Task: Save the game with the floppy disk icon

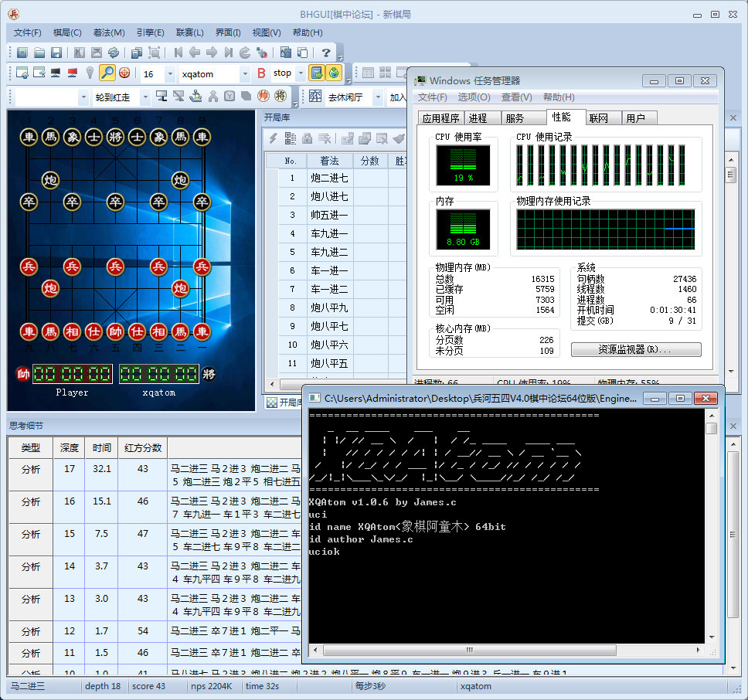Action: coord(56,53)
